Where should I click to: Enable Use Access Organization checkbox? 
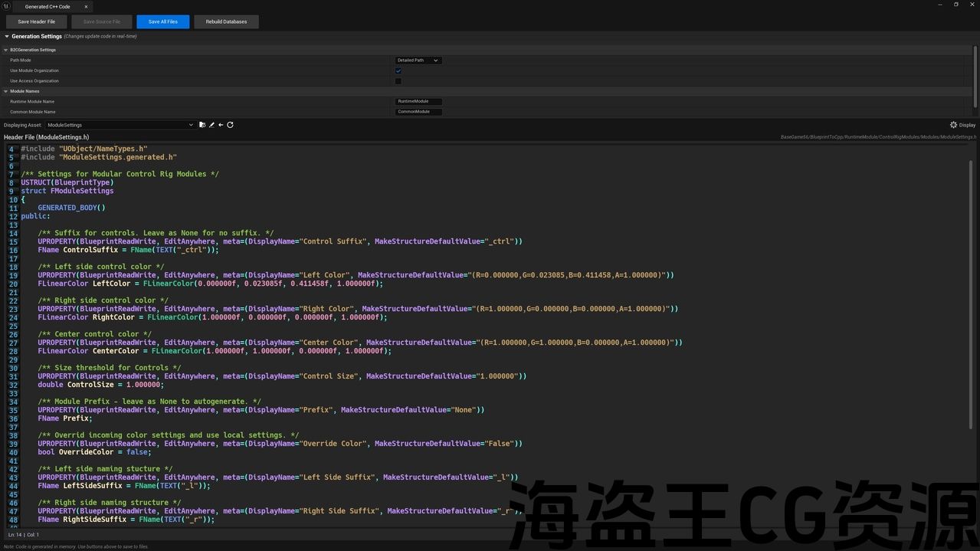(398, 81)
